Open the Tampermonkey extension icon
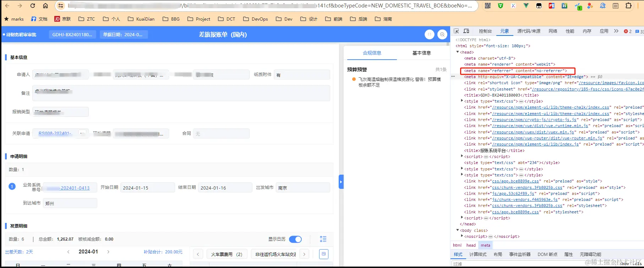644x268 pixels. click(539, 6)
